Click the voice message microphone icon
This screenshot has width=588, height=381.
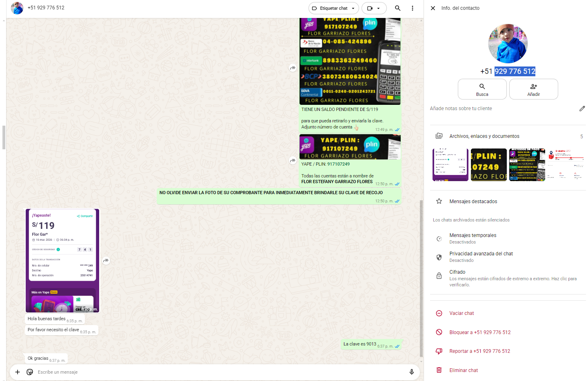point(411,372)
